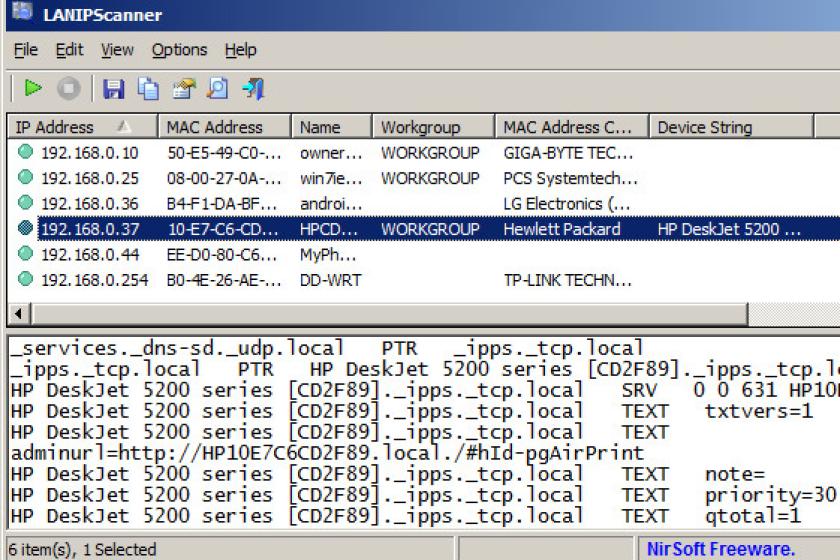Viewport: 840px width, 560px height.
Task: Sort by Device String column header
Action: point(732,127)
